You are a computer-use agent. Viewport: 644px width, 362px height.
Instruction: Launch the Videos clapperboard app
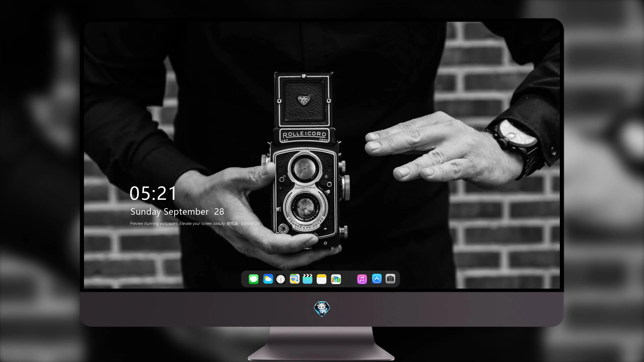308,279
